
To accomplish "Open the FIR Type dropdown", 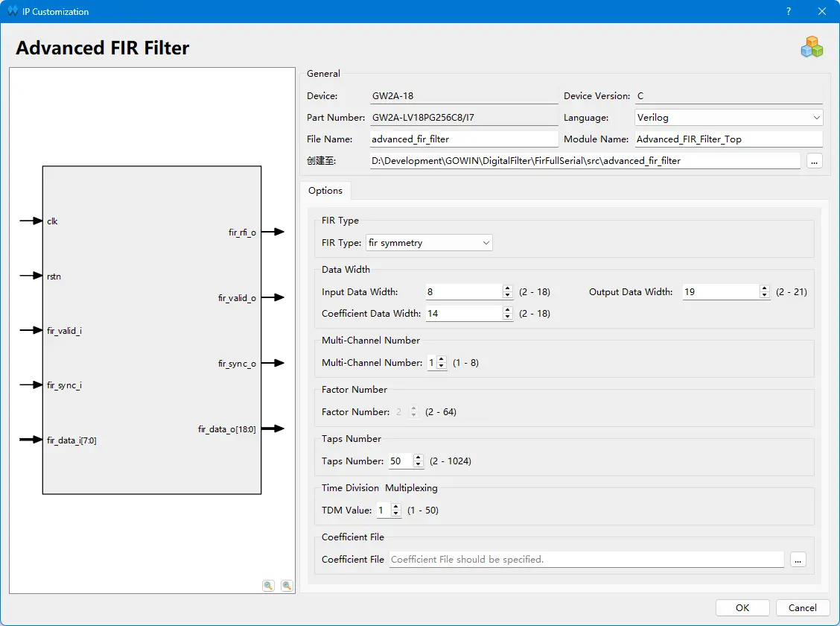I will pos(429,243).
